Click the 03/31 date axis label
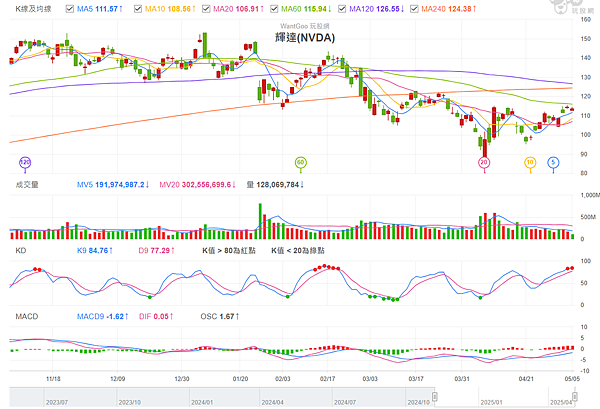The image size is (600, 409). (x=462, y=379)
